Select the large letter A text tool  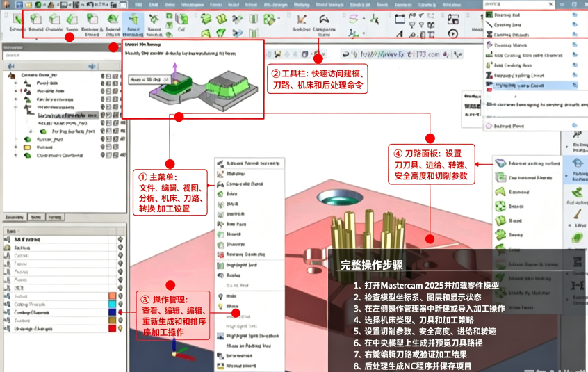(x=400, y=34)
